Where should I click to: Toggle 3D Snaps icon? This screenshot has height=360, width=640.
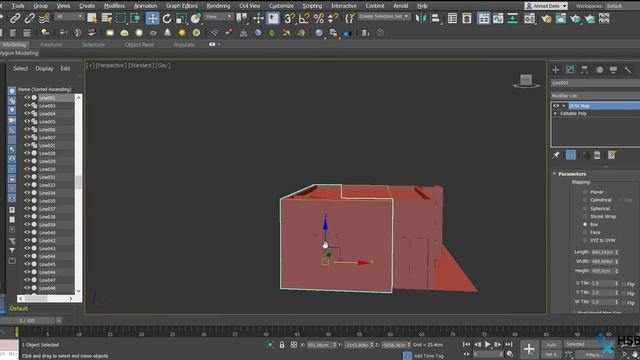pyautogui.click(x=289, y=18)
